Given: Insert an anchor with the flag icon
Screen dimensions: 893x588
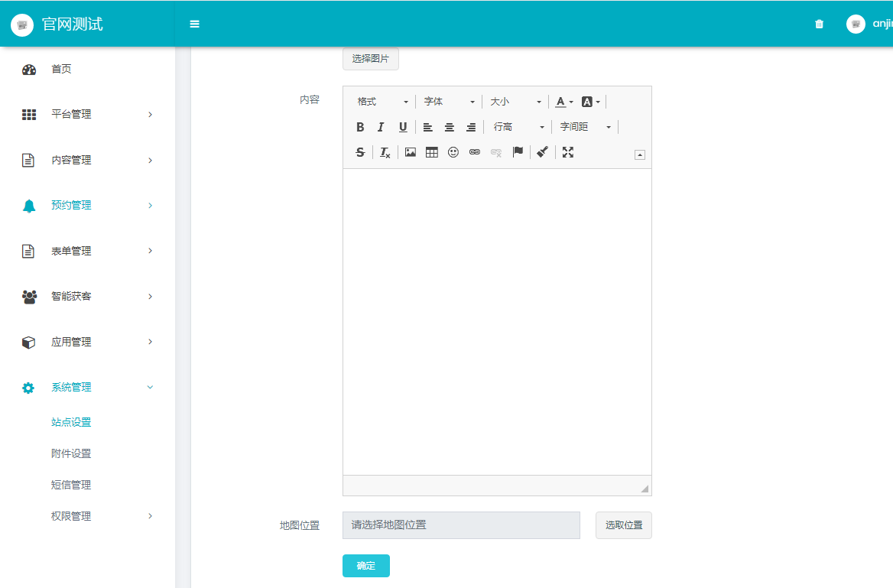Looking at the screenshot, I should (x=518, y=152).
